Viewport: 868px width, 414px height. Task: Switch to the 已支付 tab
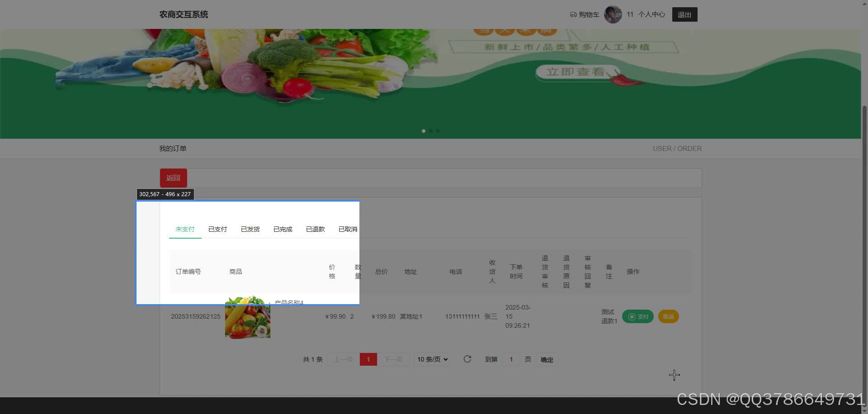point(217,229)
